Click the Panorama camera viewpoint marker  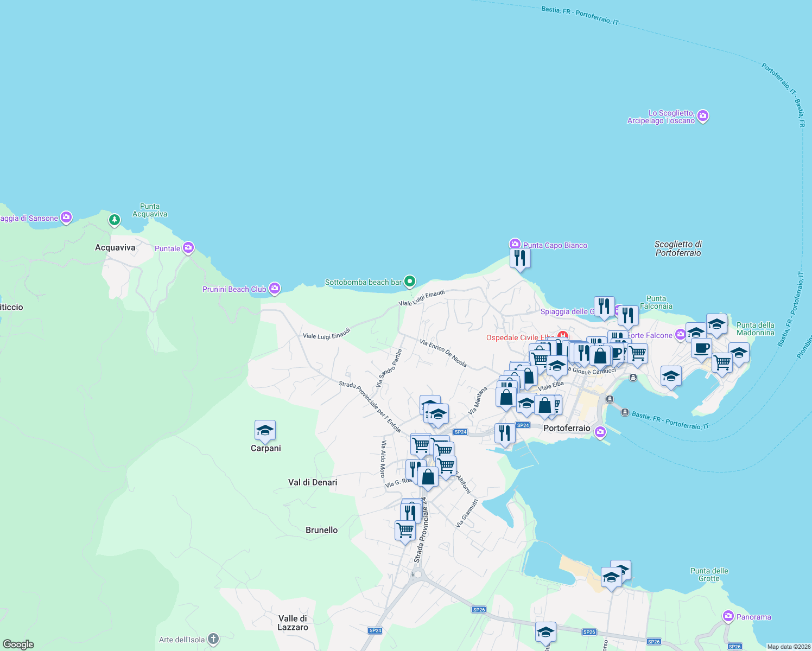(x=728, y=616)
